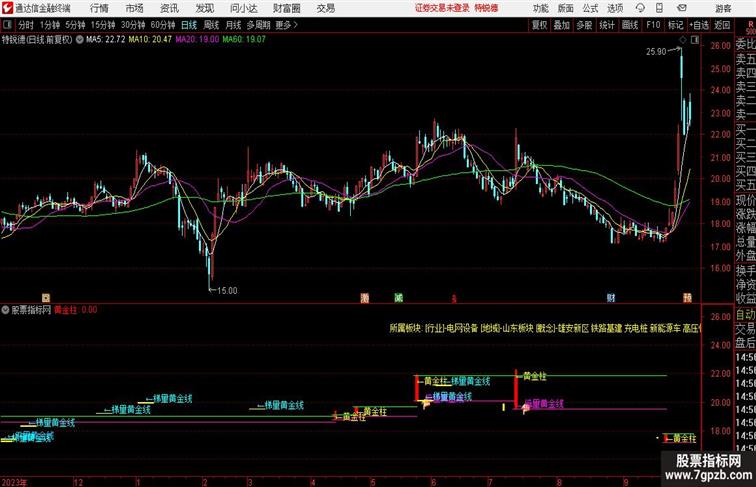Click the MA60: 19.07 indicator value
The width and height of the screenshot is (756, 487).
[x=244, y=40]
